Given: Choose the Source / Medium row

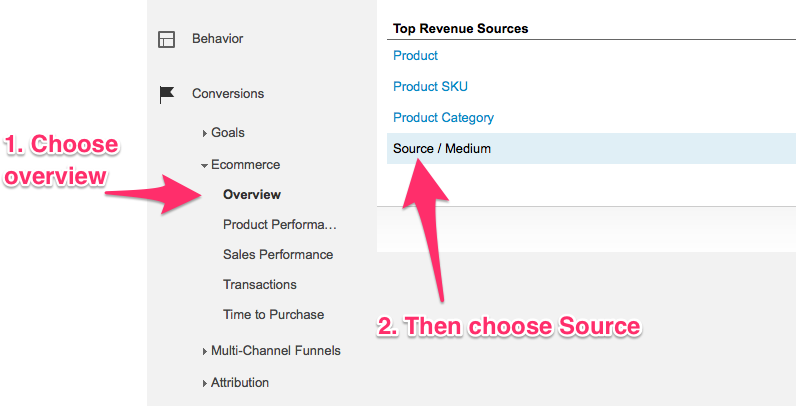Looking at the screenshot, I should tap(591, 149).
